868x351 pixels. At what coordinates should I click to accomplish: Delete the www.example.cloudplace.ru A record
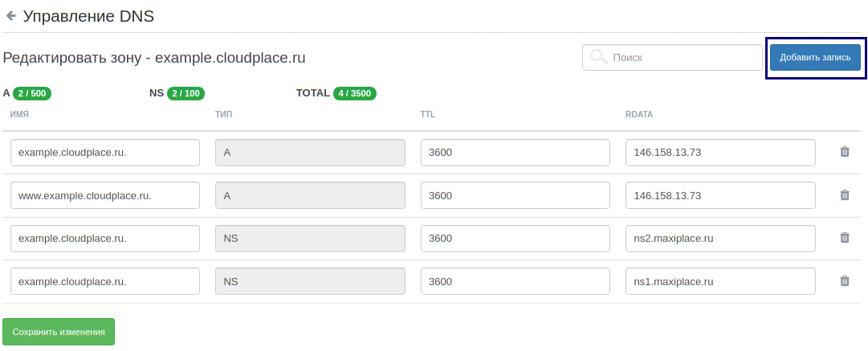pos(845,195)
